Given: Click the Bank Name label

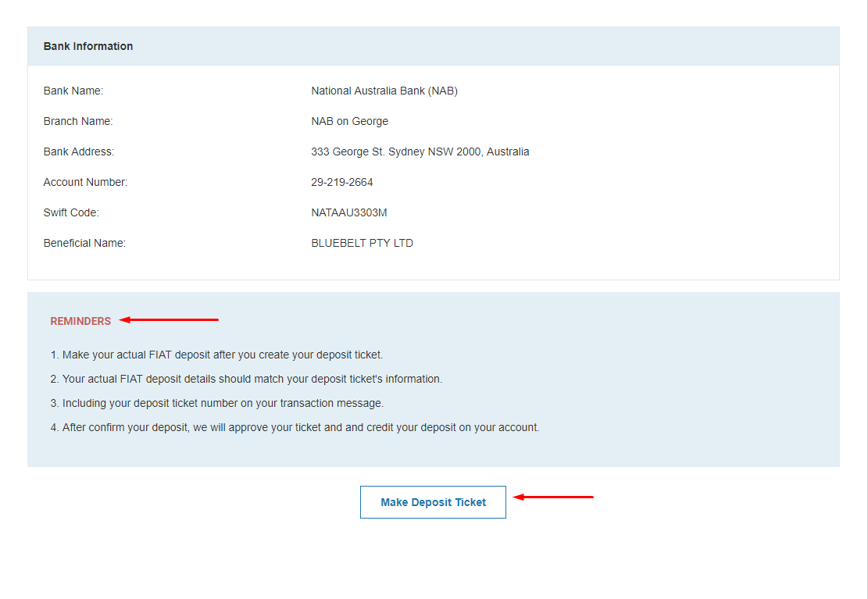Looking at the screenshot, I should 73,91.
